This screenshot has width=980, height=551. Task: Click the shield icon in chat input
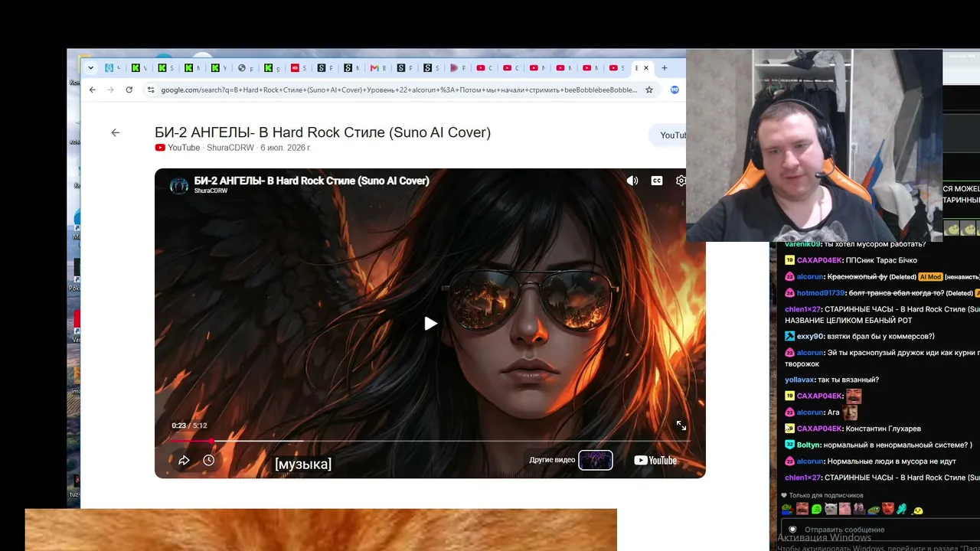point(792,530)
